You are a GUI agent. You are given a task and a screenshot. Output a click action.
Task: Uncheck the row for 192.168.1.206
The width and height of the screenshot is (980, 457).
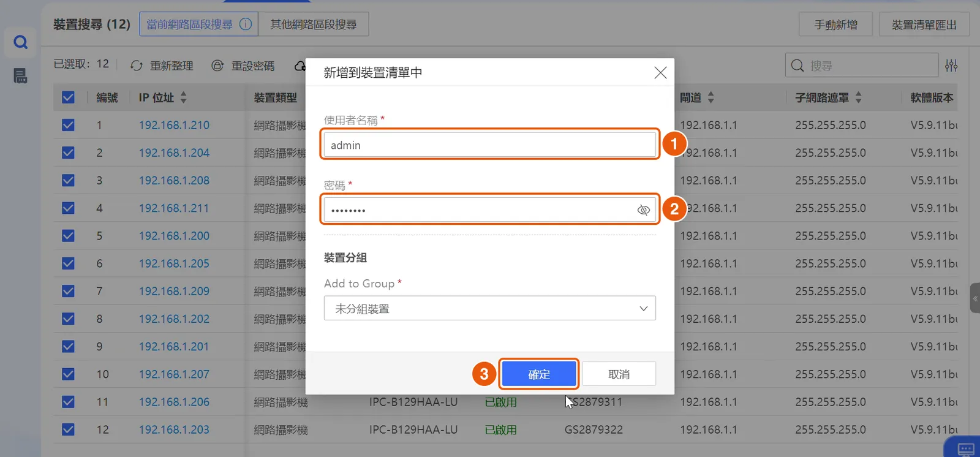tap(68, 402)
